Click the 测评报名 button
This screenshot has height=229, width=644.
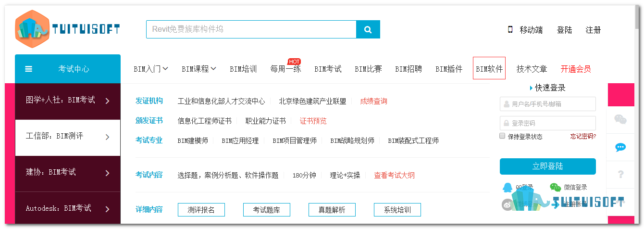coord(201,210)
